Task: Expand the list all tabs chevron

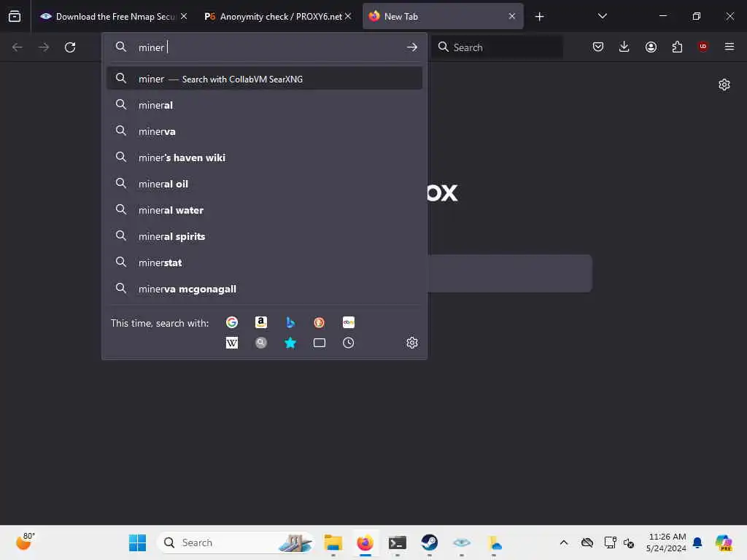Action: (602, 16)
